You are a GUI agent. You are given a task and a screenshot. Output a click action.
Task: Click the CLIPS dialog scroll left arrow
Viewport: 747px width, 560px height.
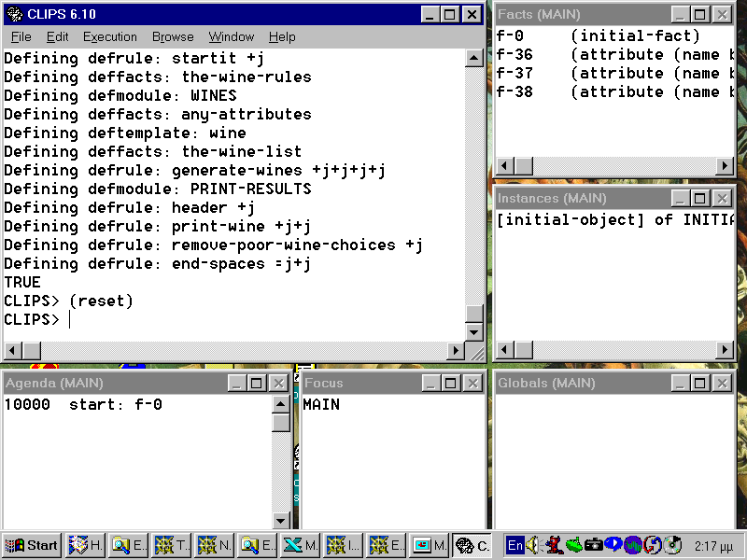(x=12, y=351)
